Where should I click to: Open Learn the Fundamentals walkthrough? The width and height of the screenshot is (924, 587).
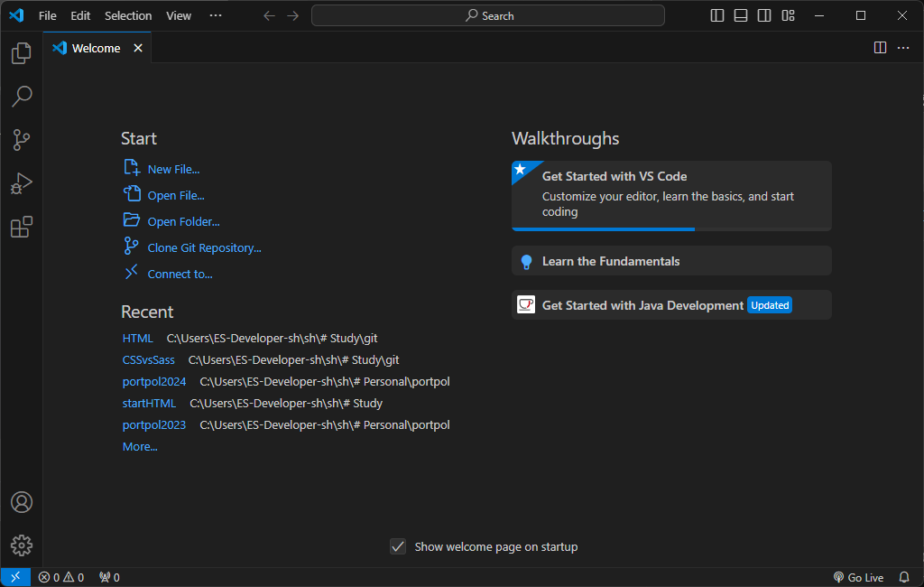[671, 261]
